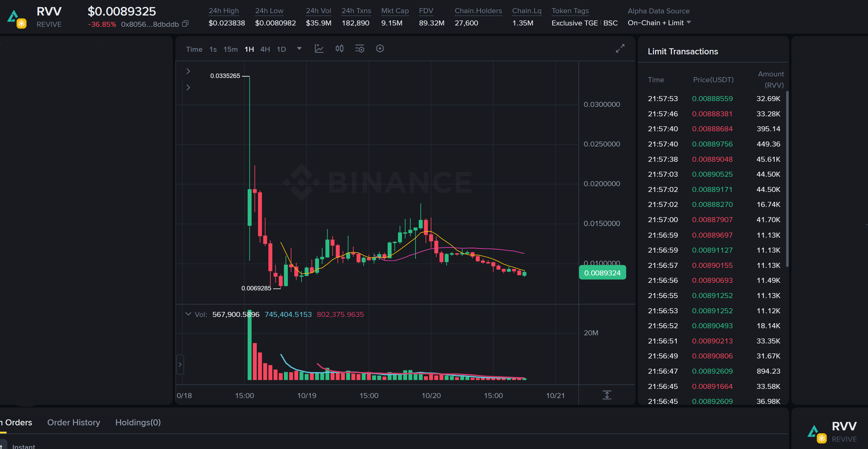Viewport: 868px width, 449px height.
Task: Switch chart to Time view
Action: point(194,49)
